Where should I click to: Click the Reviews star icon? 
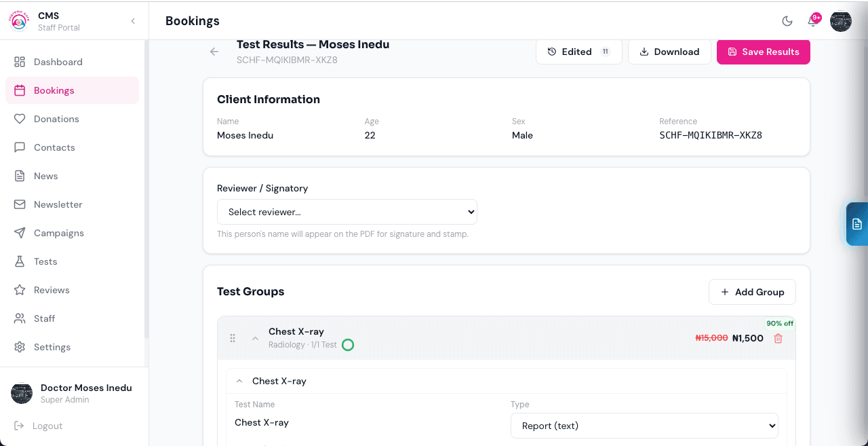click(x=20, y=290)
